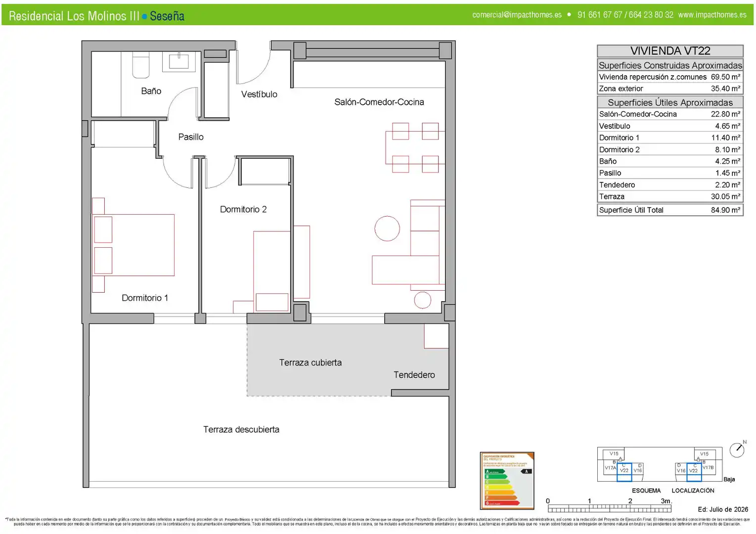Click the north compass symbol

(737, 450)
